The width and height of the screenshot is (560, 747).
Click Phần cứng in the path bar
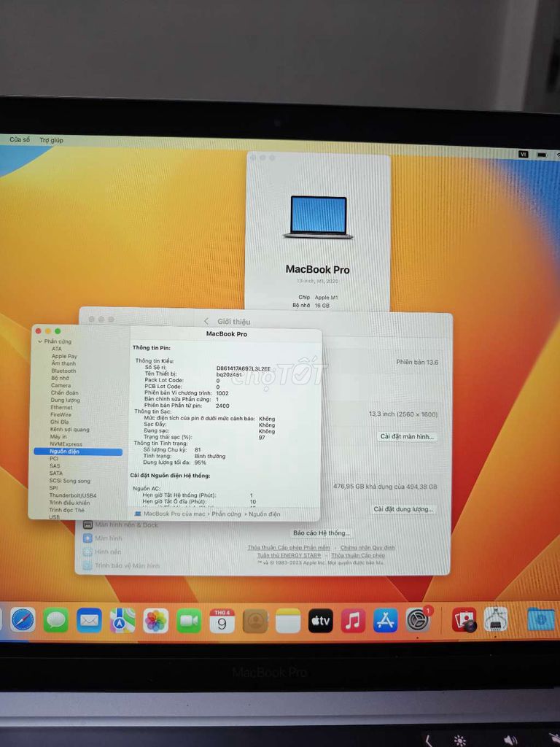[x=226, y=514]
